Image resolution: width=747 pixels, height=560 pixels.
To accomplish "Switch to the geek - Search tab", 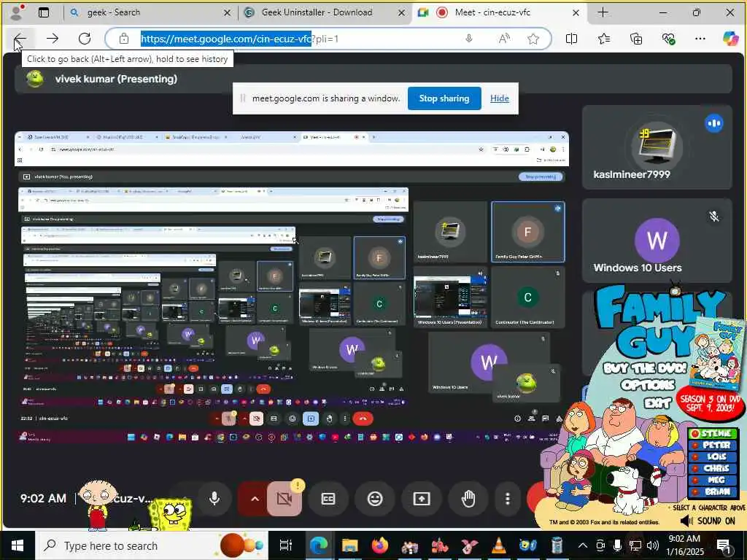I will pos(149,12).
